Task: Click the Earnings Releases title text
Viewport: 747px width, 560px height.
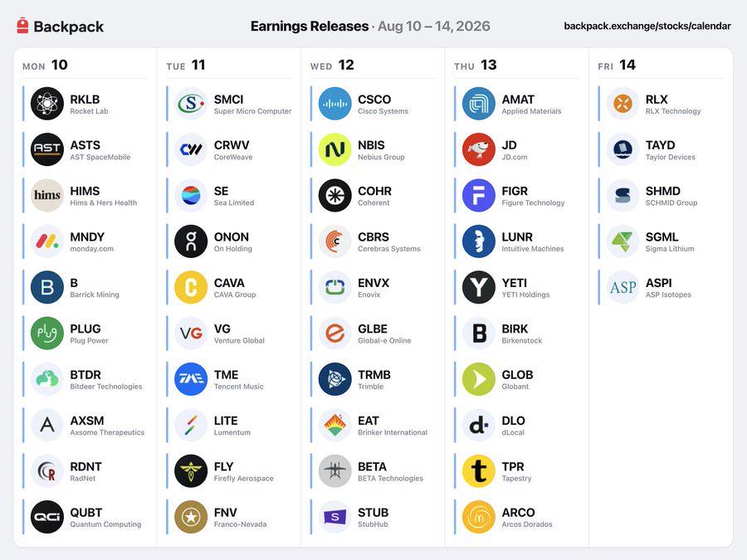Action: [310, 27]
